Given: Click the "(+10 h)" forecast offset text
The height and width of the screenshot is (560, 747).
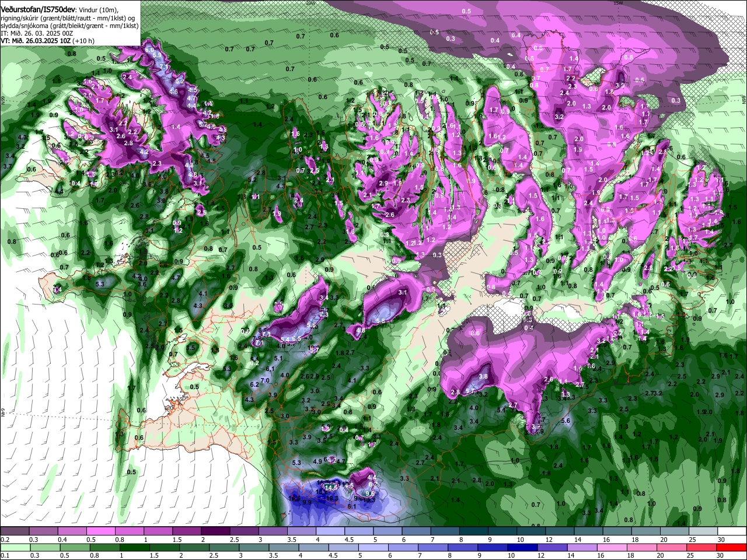Looking at the screenshot, I should click(83, 41).
